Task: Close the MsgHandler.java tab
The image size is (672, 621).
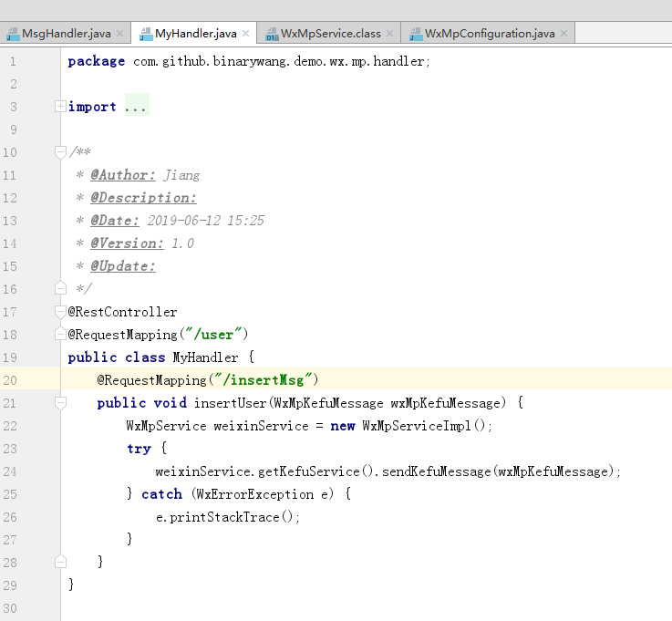Action: (120, 34)
